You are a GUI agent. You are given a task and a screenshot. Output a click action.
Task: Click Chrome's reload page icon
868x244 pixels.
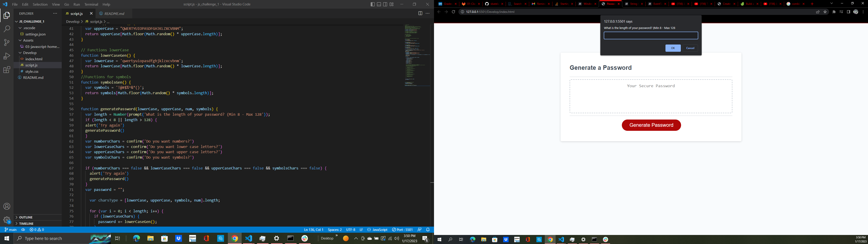click(x=453, y=12)
